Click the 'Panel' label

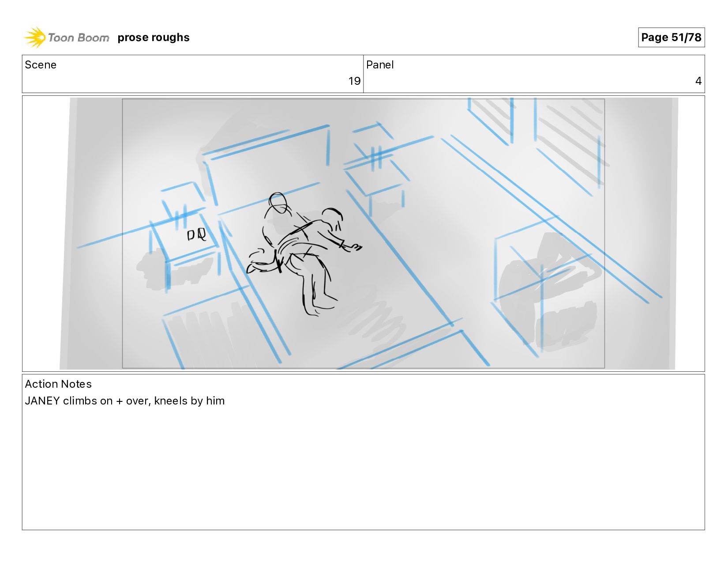coord(380,65)
